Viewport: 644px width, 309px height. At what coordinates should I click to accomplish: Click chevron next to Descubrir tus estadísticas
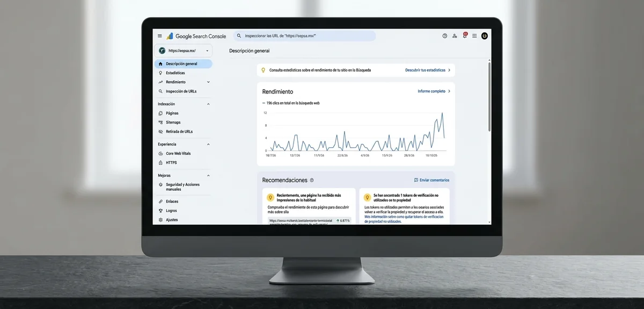pyautogui.click(x=449, y=70)
